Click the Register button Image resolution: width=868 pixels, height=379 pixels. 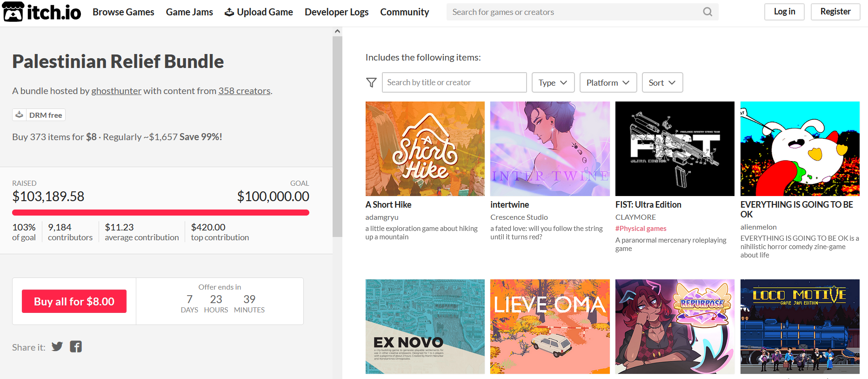pos(835,12)
